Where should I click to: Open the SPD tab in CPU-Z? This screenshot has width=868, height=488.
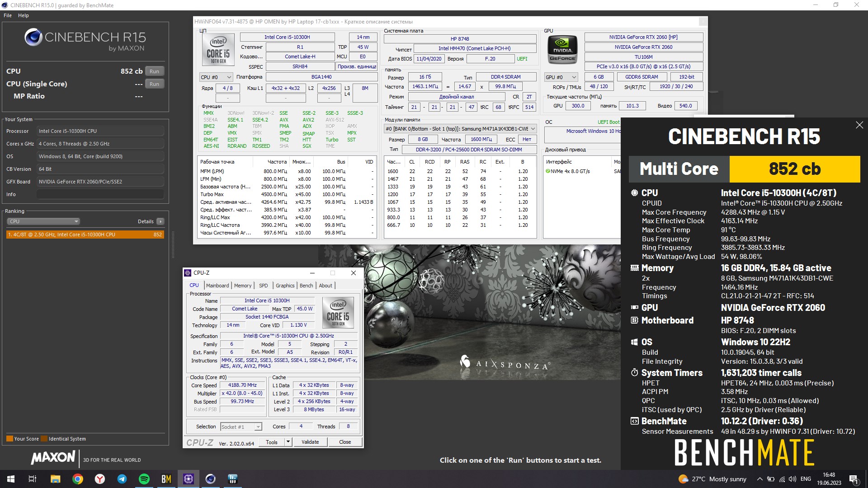264,286
